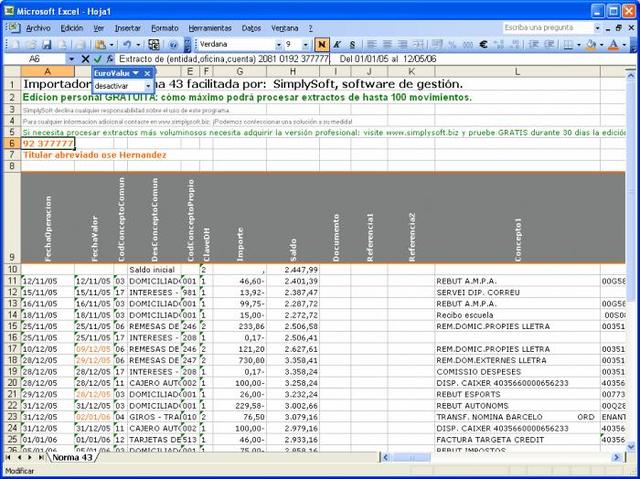Open the Name Box A6 dropdown arrow
The width and height of the screenshot is (640, 479).
[x=71, y=59]
